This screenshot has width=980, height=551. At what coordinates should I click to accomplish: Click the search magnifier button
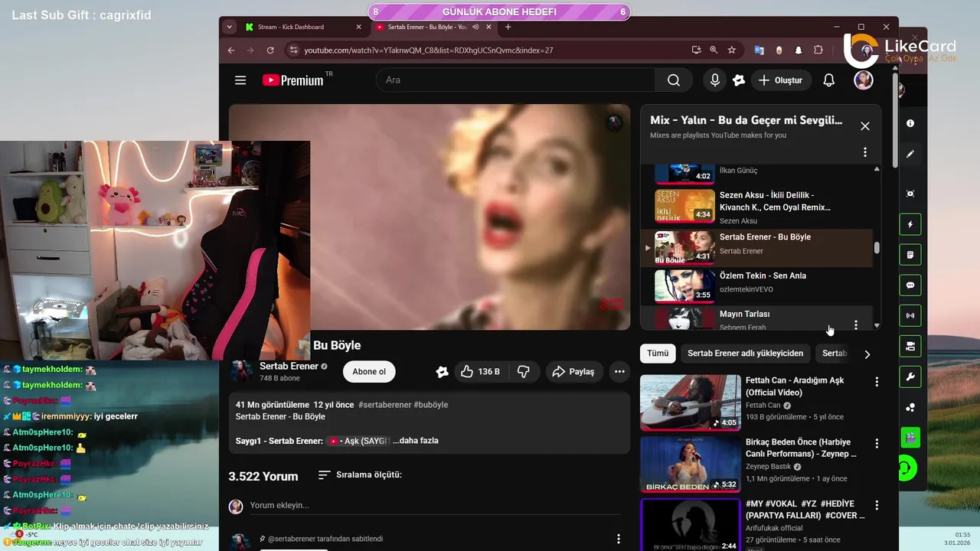click(674, 80)
